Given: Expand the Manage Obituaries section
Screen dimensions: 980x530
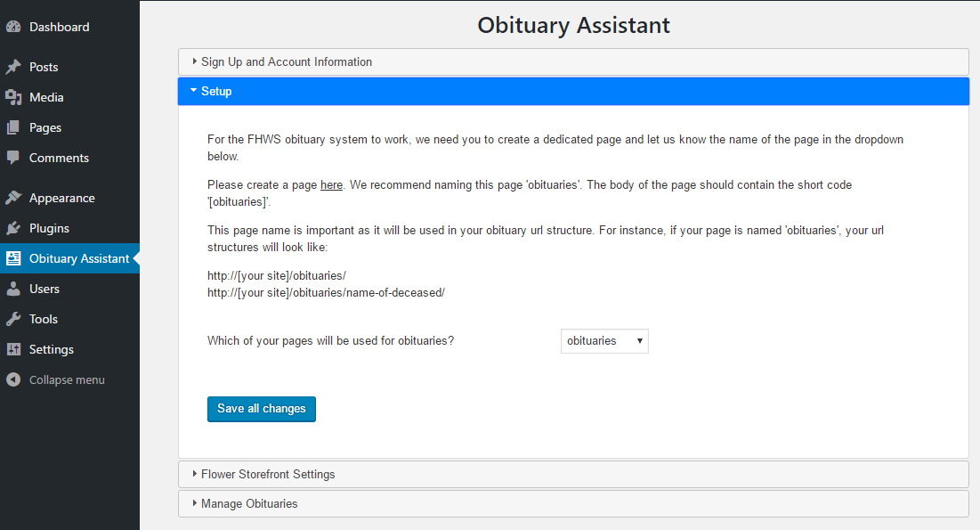Looking at the screenshot, I should click(x=249, y=504).
